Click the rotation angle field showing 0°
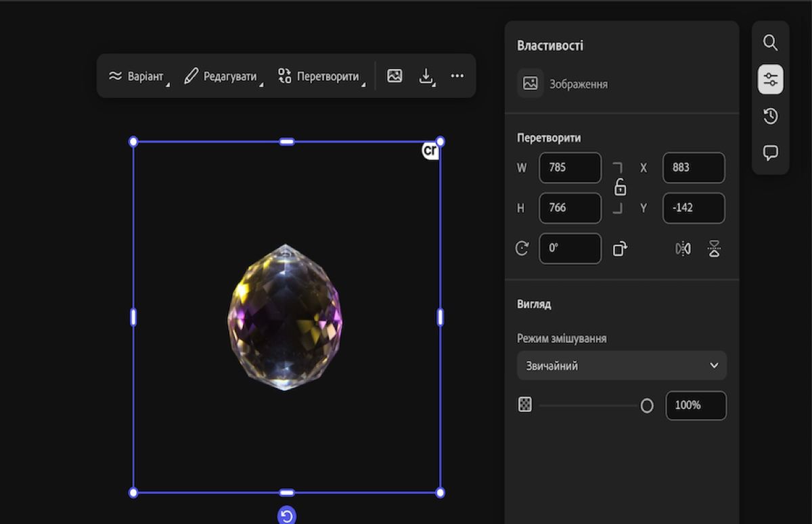 [570, 248]
